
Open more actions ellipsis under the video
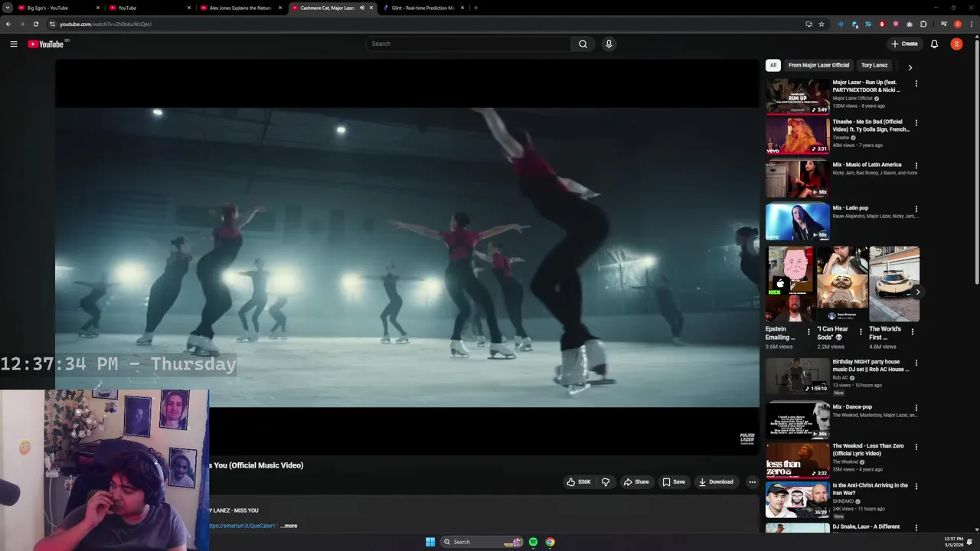[x=753, y=481]
